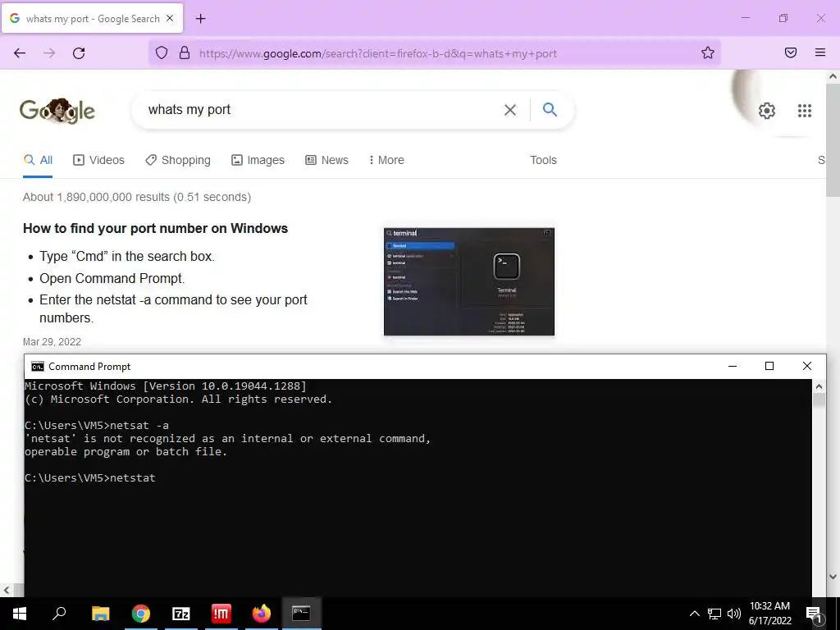
Task: Click the results count text
Action: click(x=137, y=197)
